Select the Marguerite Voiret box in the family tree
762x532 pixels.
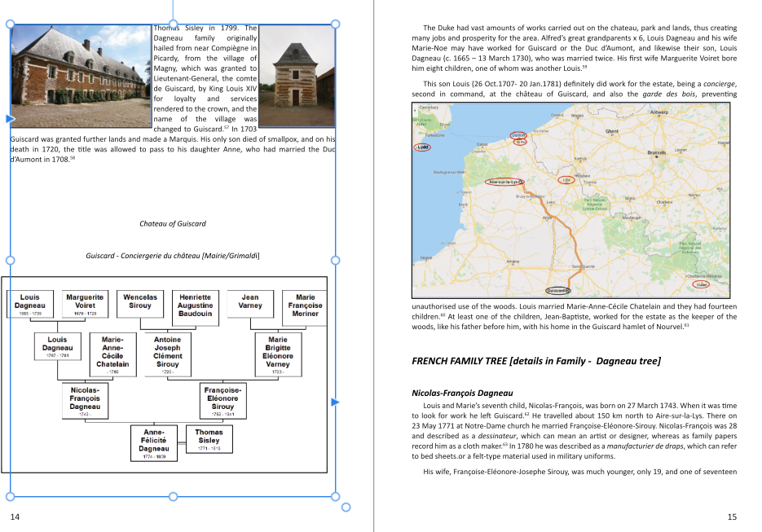coord(85,304)
